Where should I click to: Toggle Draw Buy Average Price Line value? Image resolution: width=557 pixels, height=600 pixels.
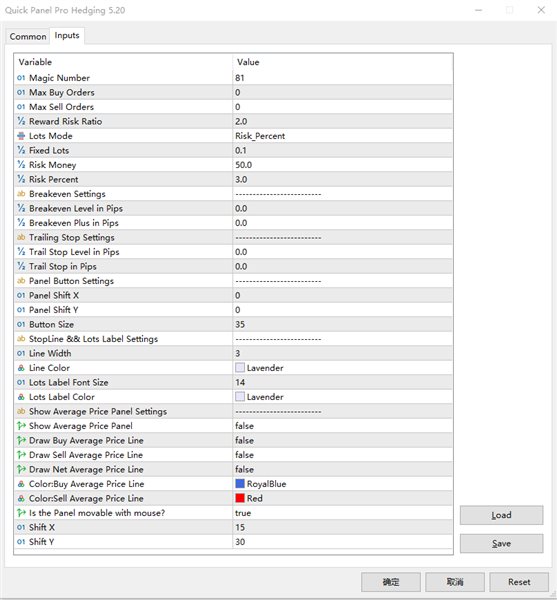[342, 440]
